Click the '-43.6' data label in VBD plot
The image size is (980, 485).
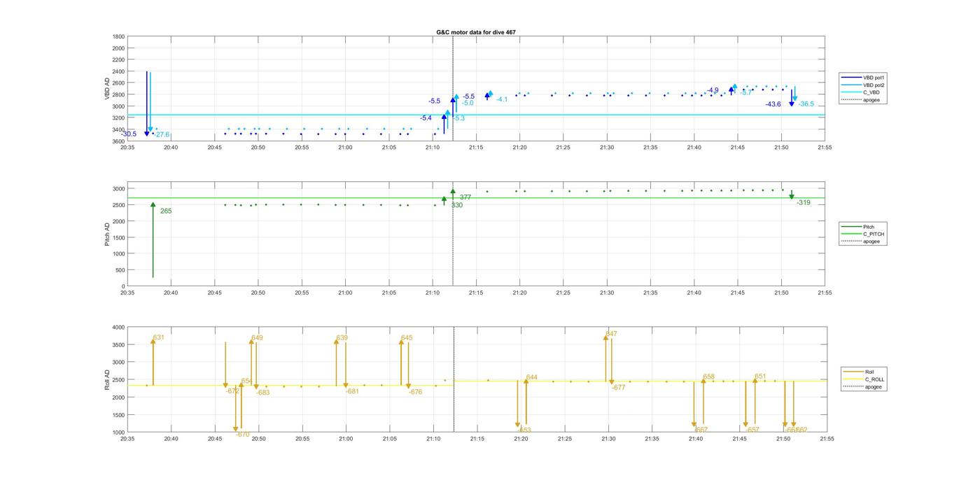(x=773, y=104)
